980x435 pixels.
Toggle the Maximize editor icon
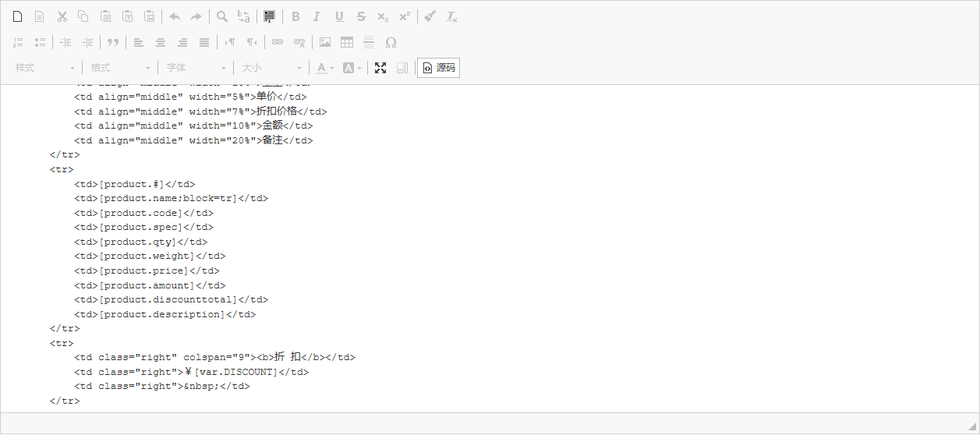pyautogui.click(x=380, y=68)
